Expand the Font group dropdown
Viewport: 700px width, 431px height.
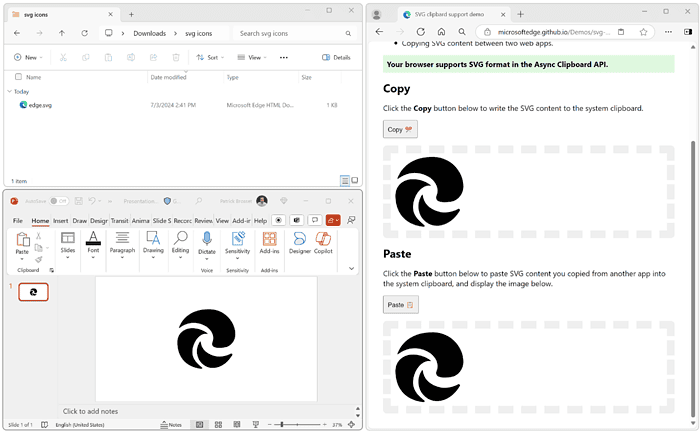93,258
